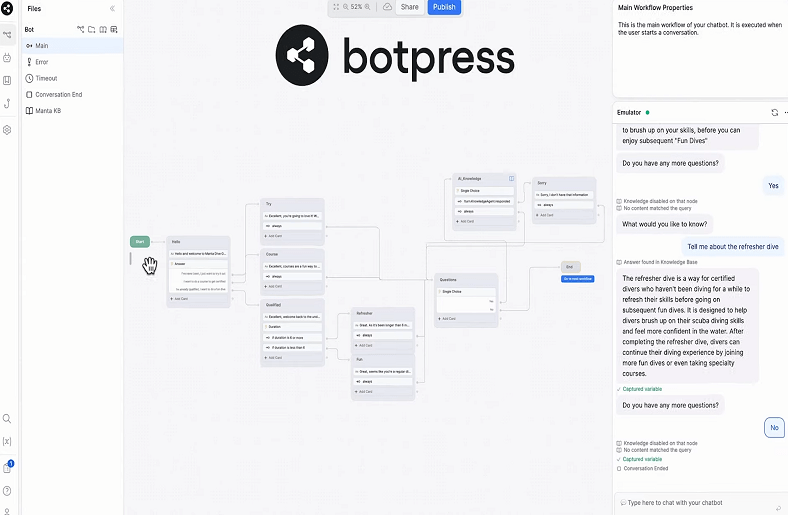Open the bot agents sidebar icon

[7, 57]
